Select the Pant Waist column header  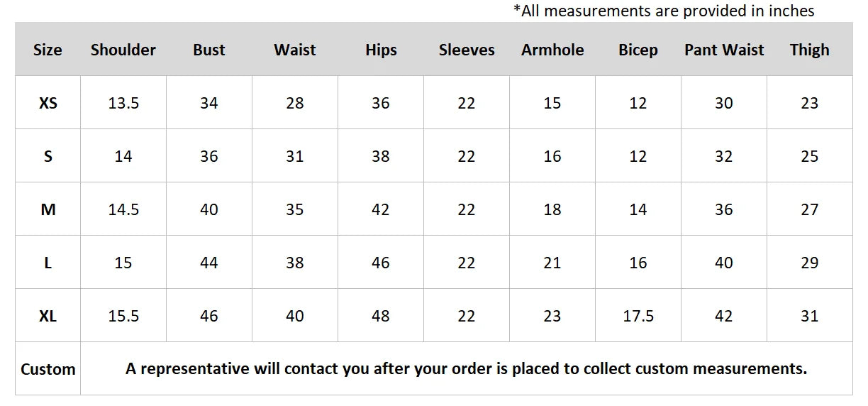(724, 50)
